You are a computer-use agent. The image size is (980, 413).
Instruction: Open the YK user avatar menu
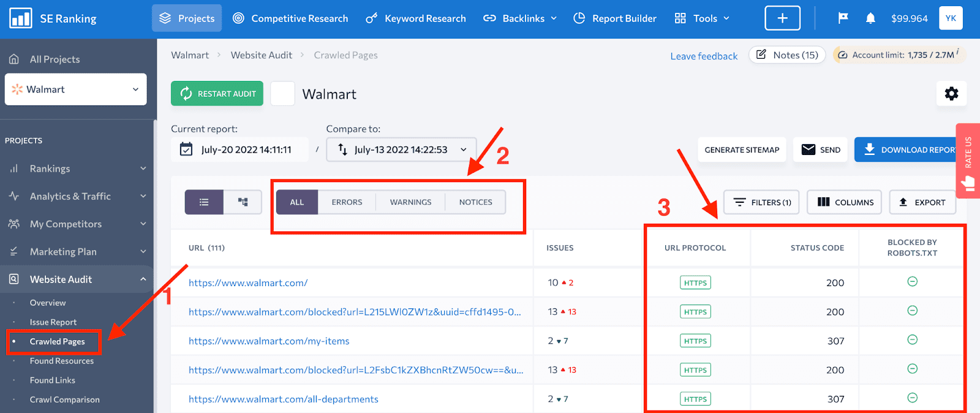(951, 18)
